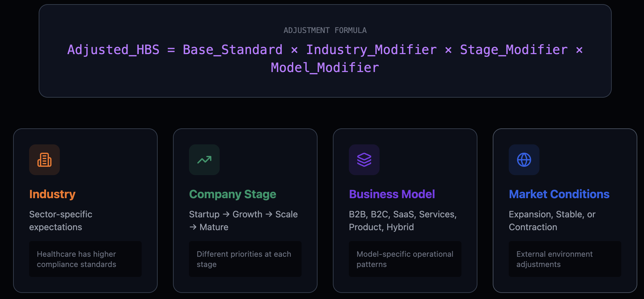This screenshot has width=644, height=299.
Task: Click the Model-specific operational patterns note
Action: coord(405,259)
